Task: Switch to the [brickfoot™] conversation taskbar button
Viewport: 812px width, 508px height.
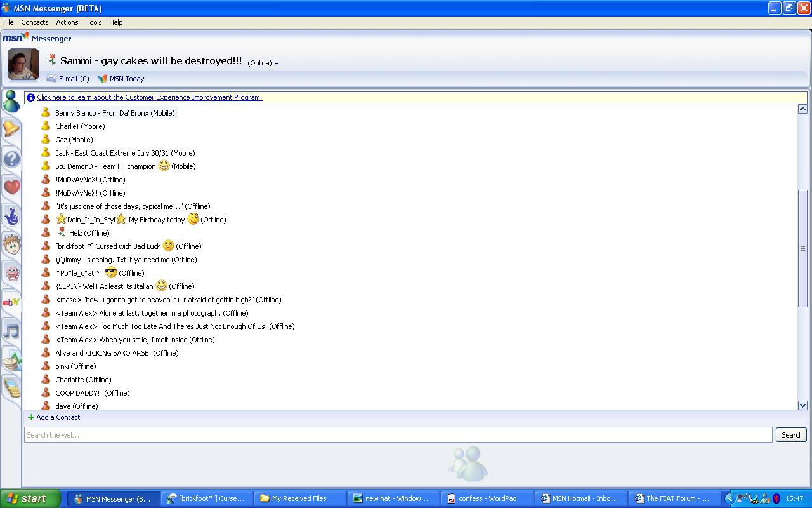Action: pyautogui.click(x=207, y=498)
